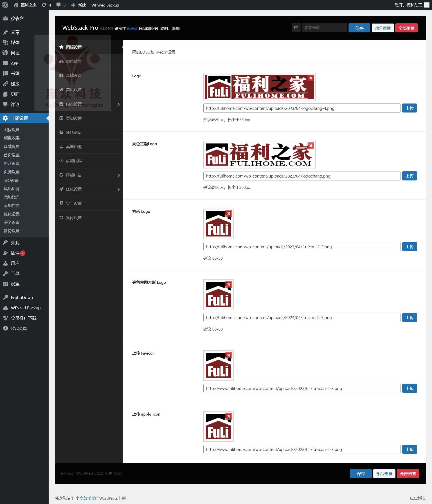
Task: Remove the Logo image with red X
Action: coord(311,78)
